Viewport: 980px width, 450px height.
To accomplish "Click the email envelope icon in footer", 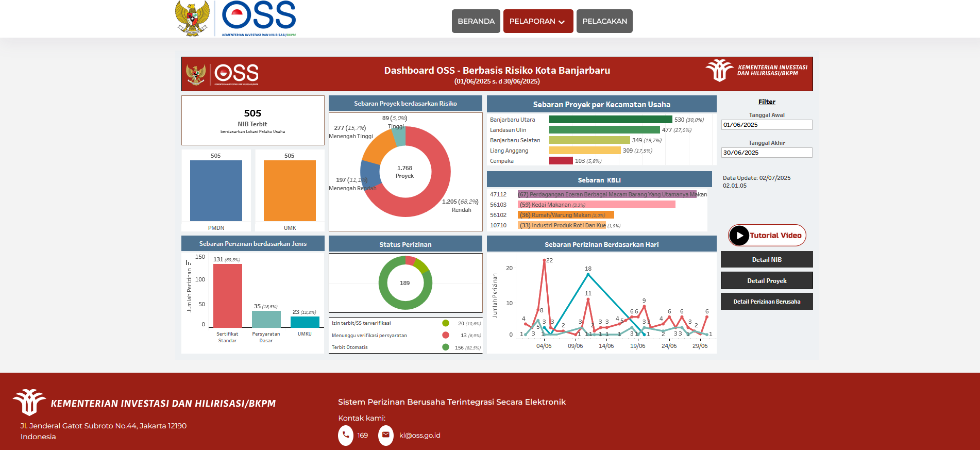I will (x=385, y=435).
